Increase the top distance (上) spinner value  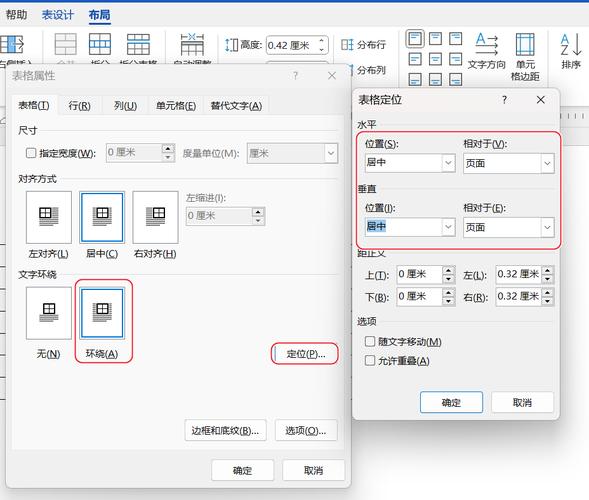(x=449, y=270)
